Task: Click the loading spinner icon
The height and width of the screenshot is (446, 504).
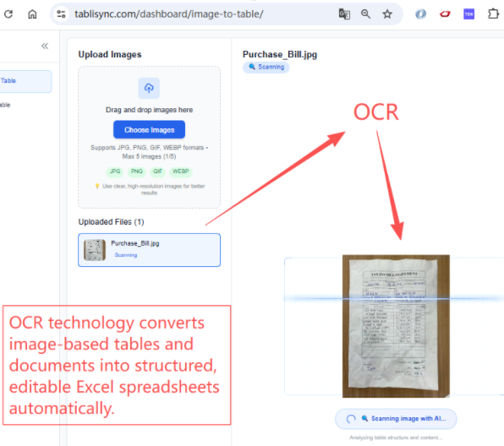Action: [x=351, y=419]
